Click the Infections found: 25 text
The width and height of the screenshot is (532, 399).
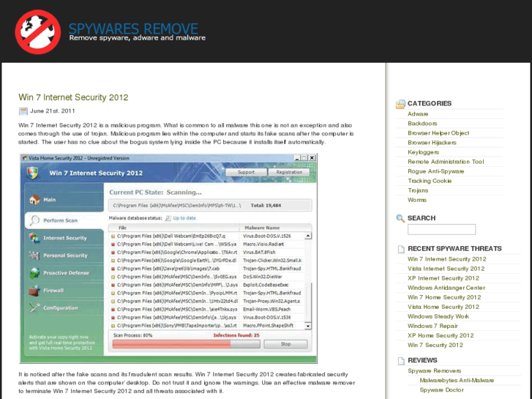click(236, 335)
